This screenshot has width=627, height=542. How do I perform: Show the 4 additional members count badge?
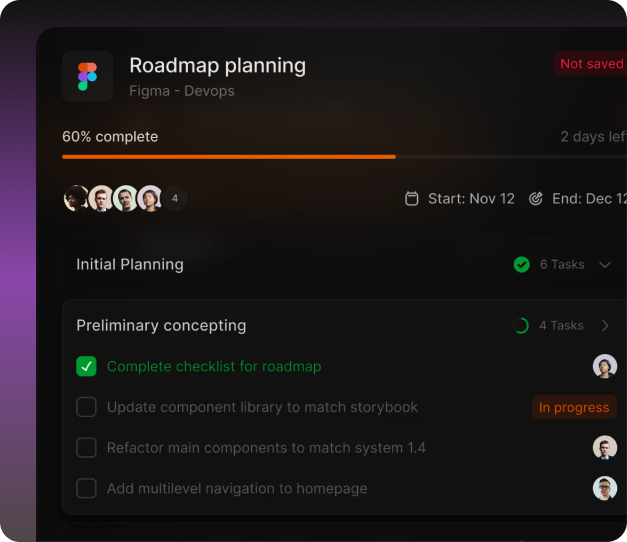coord(175,198)
